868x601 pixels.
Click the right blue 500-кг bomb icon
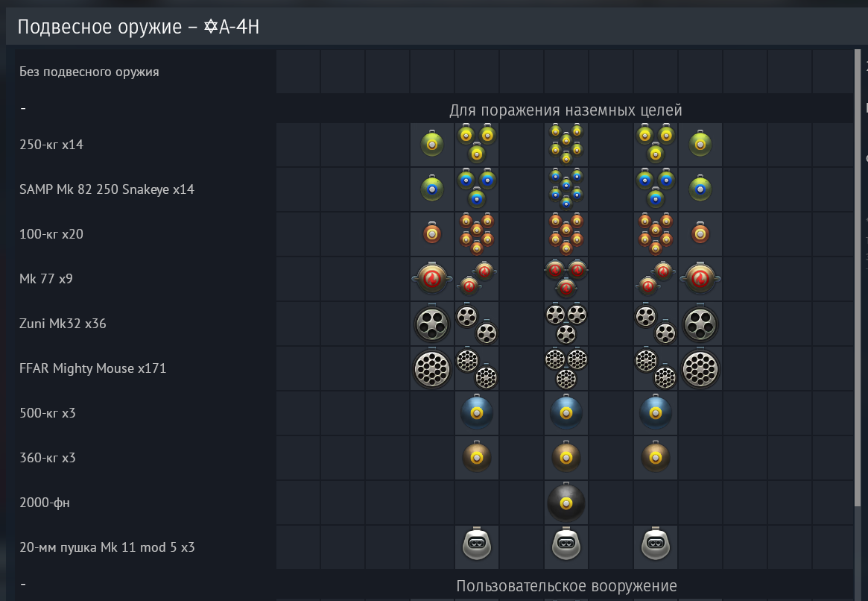(x=656, y=412)
